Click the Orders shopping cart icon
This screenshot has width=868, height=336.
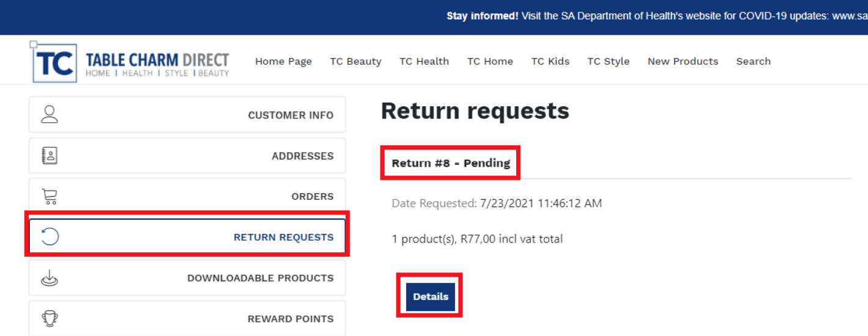click(49, 196)
